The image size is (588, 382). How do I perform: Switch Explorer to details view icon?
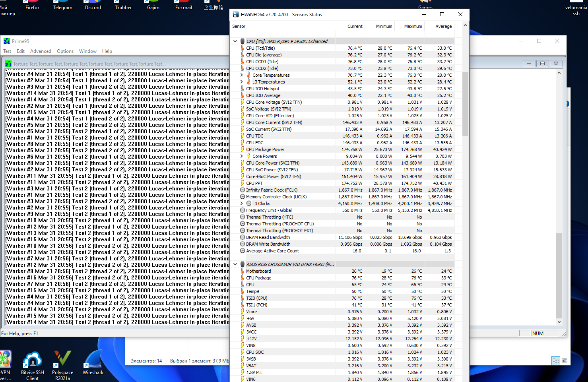(x=556, y=361)
